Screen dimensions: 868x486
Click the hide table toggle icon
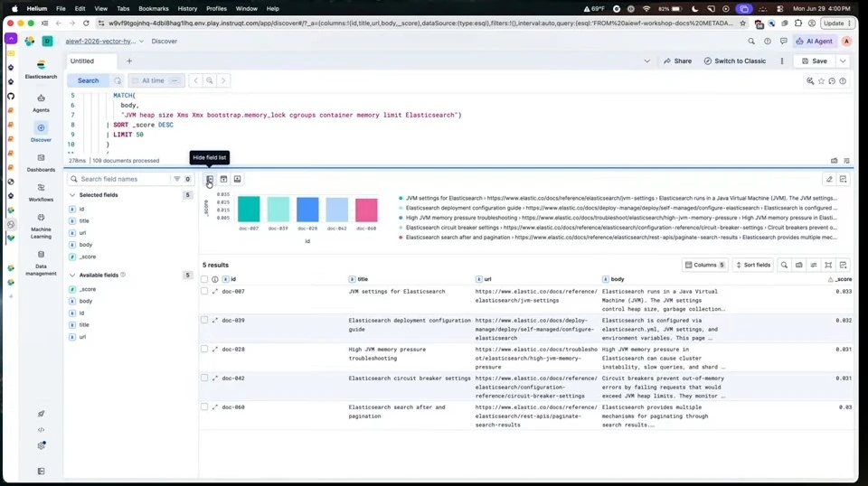click(238, 179)
